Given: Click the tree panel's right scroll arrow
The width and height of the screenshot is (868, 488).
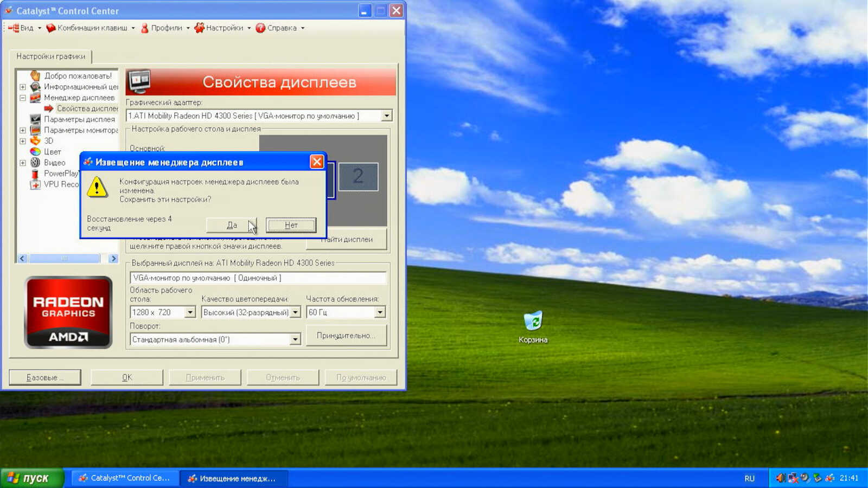Looking at the screenshot, I should [113, 259].
